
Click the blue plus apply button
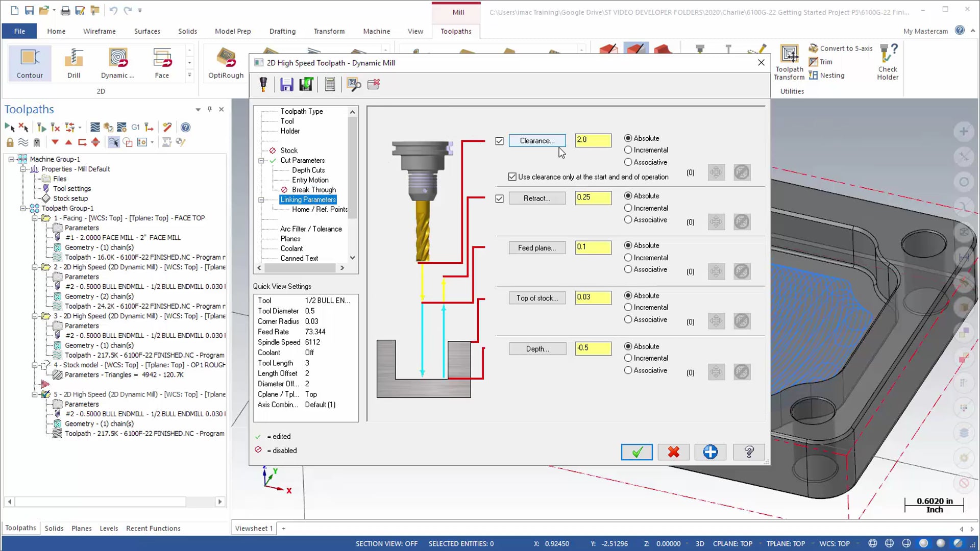[x=710, y=452]
